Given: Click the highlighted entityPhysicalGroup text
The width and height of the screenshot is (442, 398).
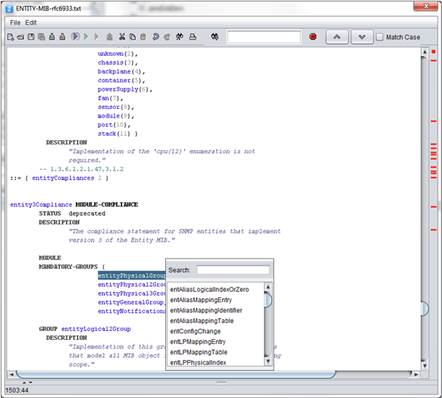Looking at the screenshot, I should pyautogui.click(x=132, y=276).
